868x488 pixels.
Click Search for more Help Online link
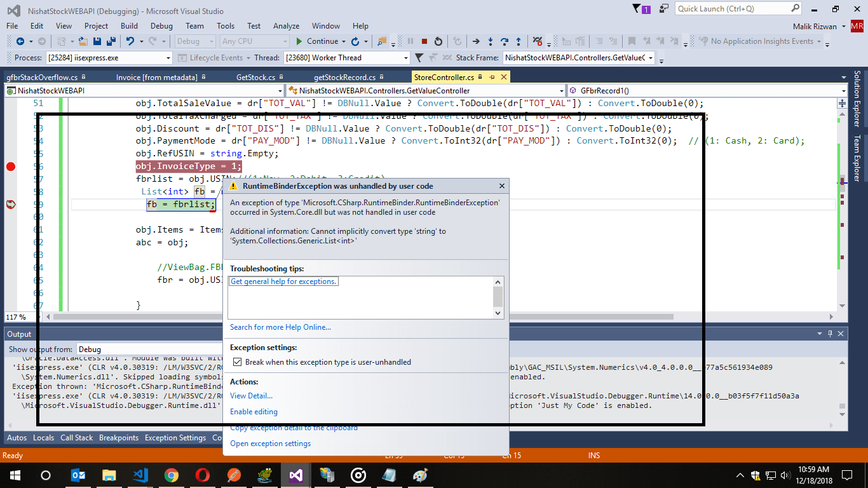[280, 327]
